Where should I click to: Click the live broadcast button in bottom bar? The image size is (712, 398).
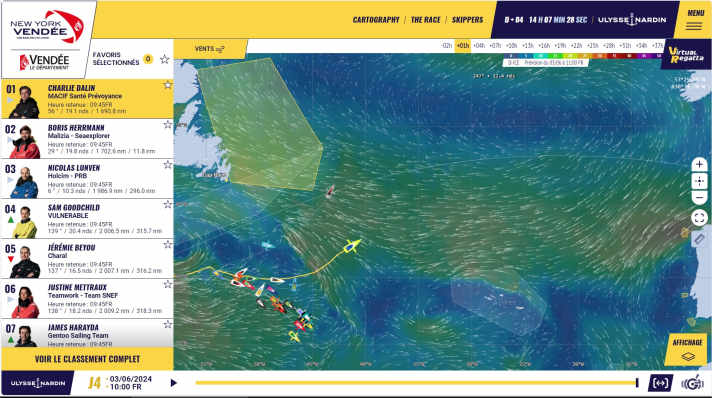pos(660,383)
